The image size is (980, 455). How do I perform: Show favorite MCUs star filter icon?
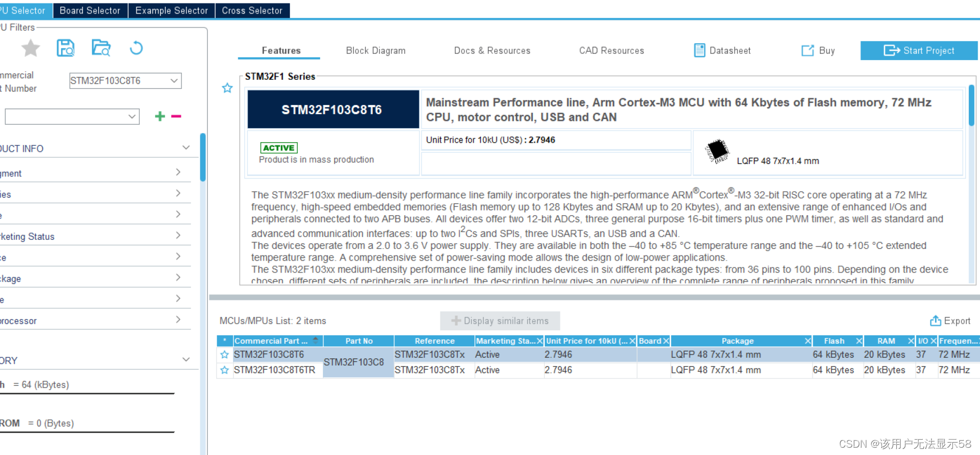click(x=30, y=48)
